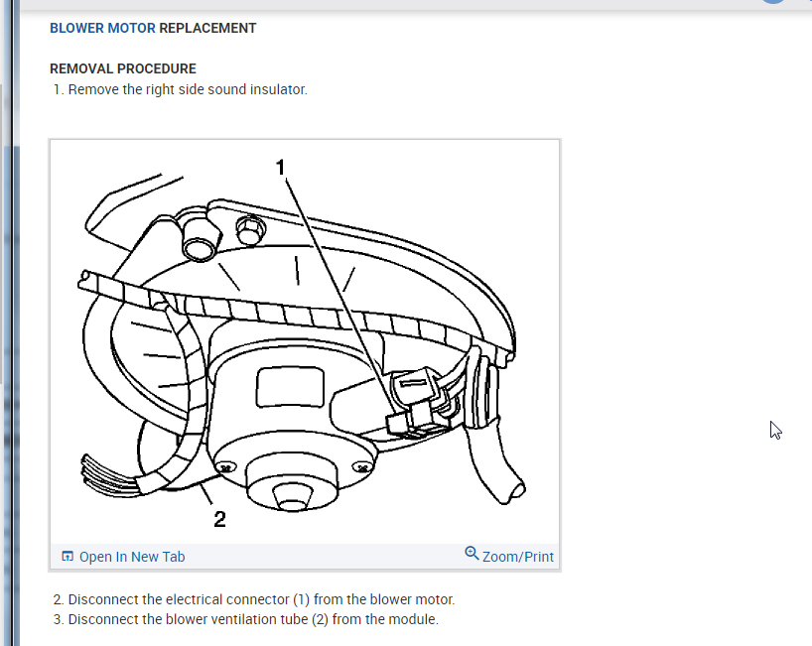Click the Open In New Tab icon
812x646 pixels.
click(68, 557)
